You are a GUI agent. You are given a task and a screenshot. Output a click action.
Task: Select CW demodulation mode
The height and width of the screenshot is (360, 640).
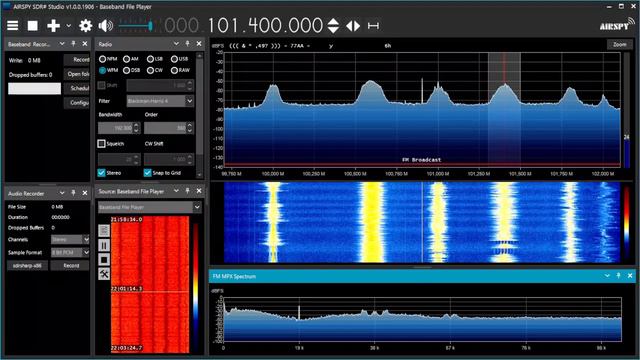150,70
